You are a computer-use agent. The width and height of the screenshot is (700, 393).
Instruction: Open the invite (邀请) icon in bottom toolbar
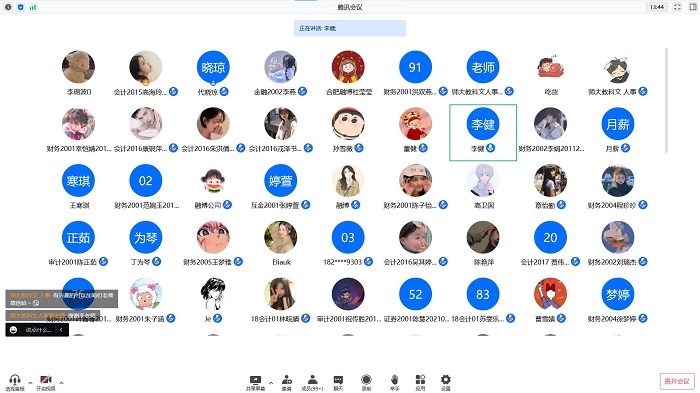(287, 382)
